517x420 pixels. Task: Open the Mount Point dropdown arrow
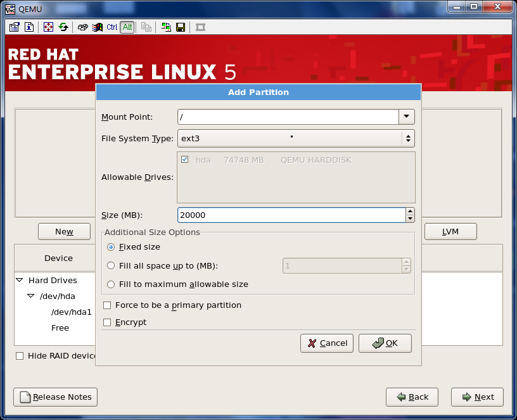(407, 117)
